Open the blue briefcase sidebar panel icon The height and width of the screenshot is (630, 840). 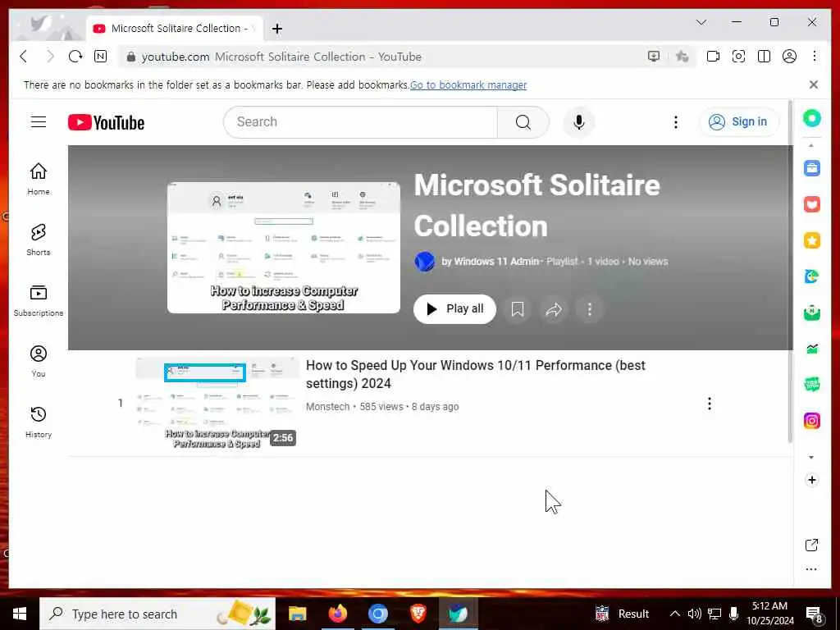811,168
